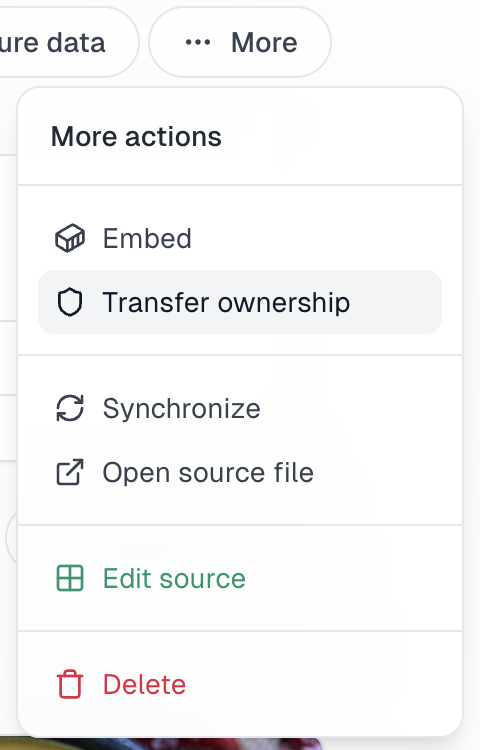This screenshot has width=480, height=750.
Task: Click the red trash can Delete icon
Action: click(70, 684)
